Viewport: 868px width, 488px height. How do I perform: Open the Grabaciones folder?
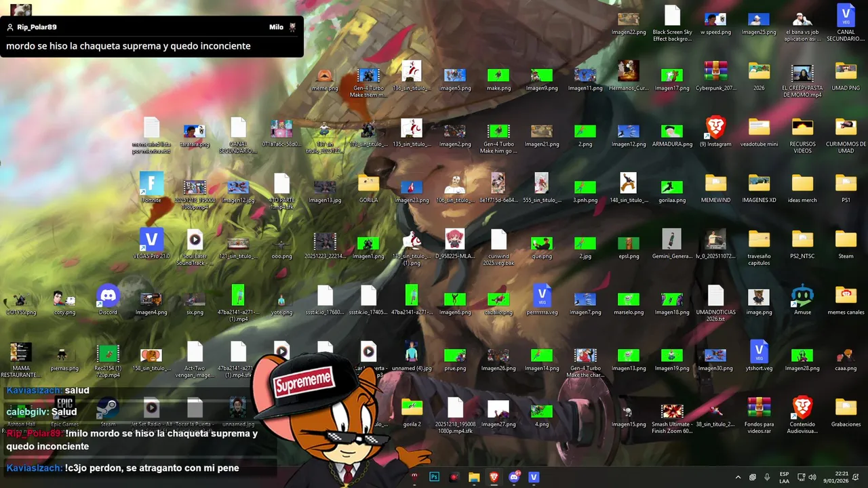[846, 412]
